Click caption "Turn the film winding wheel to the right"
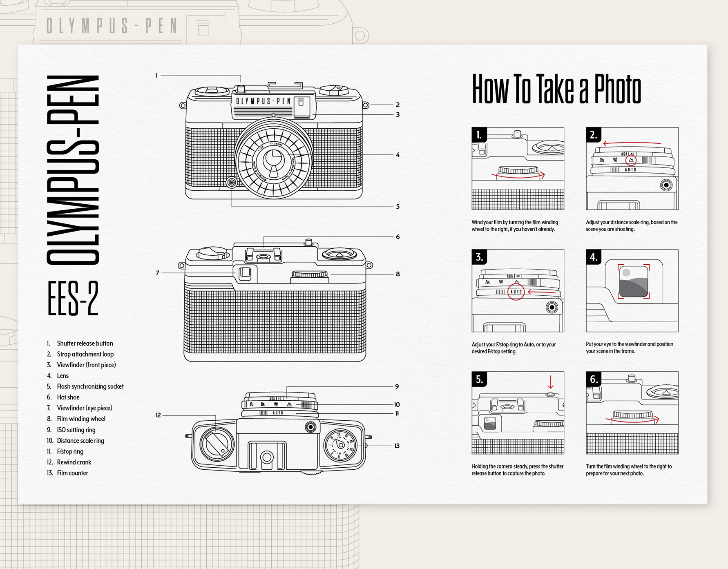The image size is (728, 569). 629,470
